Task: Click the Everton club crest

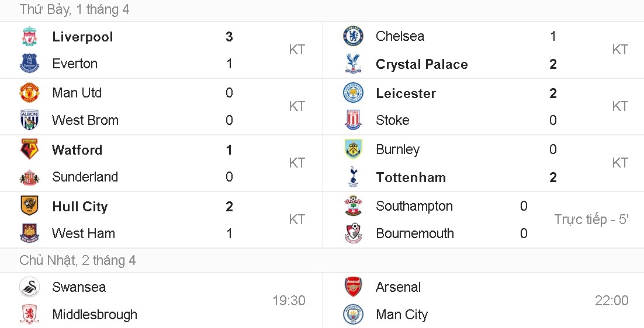Action: pos(29,64)
